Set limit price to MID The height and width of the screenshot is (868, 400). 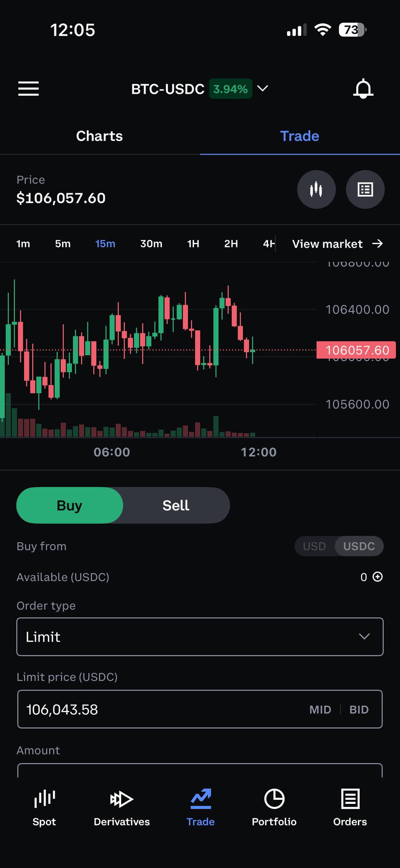click(320, 710)
